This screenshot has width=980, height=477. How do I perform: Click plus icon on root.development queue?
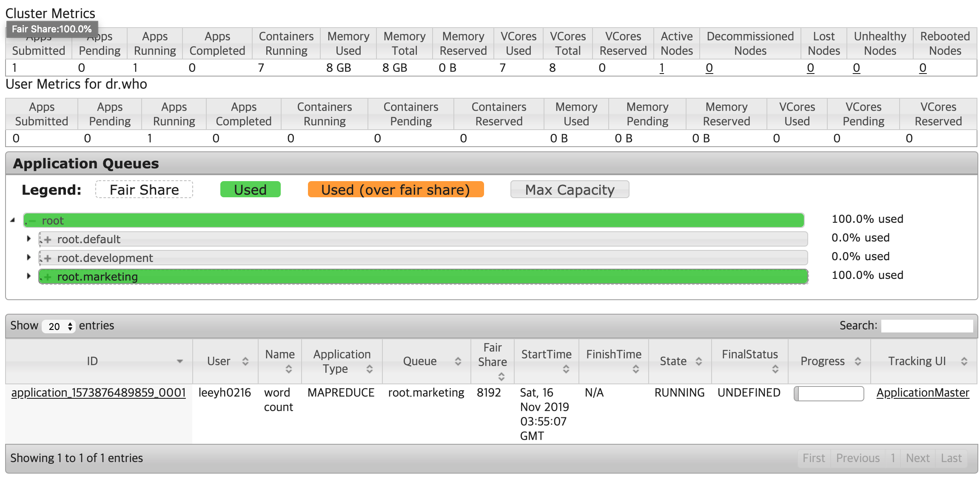point(48,258)
